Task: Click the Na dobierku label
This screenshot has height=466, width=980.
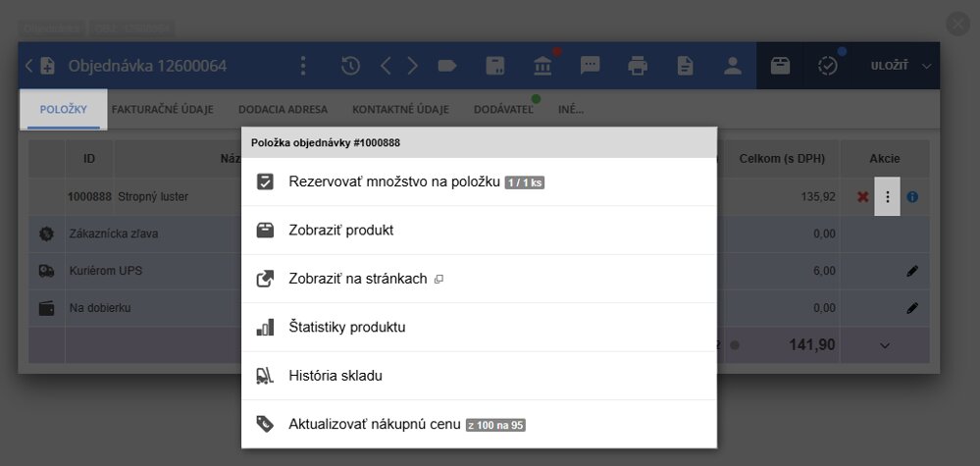Action: (x=100, y=308)
